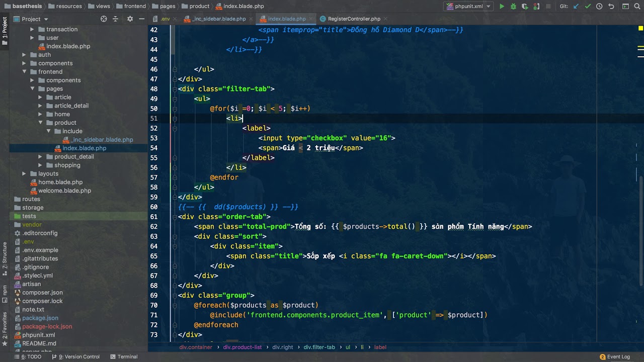Open the 6: TODO tool window
Viewport: 644px width, 362px height.
[28, 356]
